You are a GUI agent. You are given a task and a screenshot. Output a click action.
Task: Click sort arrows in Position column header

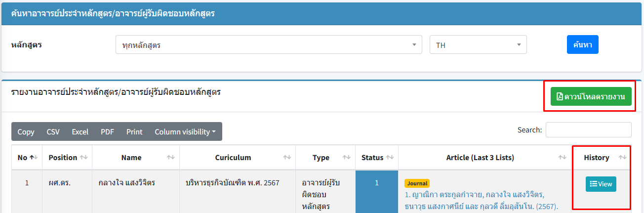83,157
